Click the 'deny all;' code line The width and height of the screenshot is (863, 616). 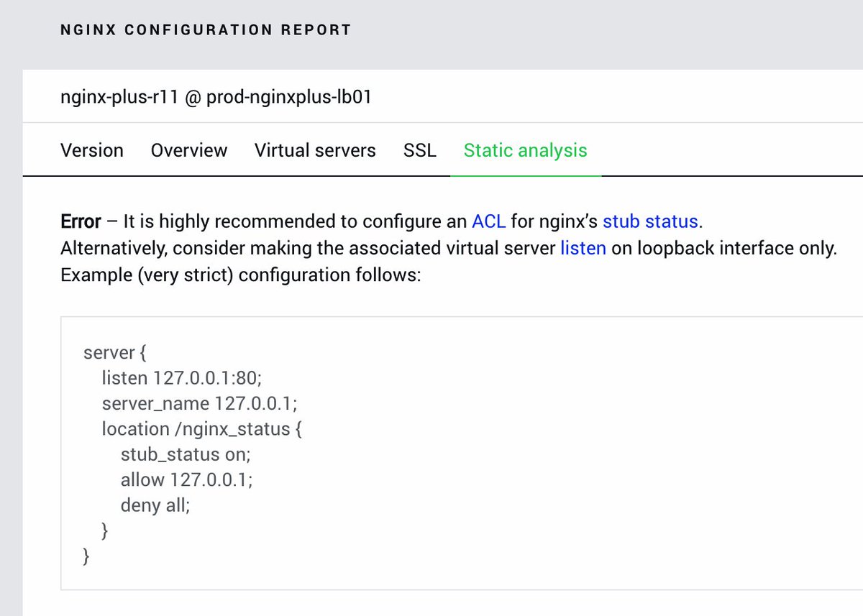(x=155, y=505)
